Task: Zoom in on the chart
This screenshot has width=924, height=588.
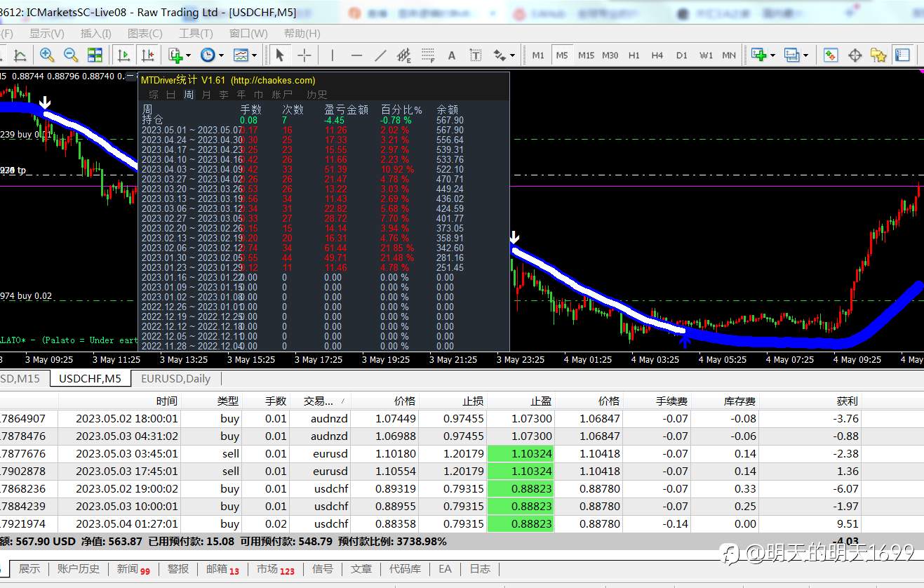Action: [47, 55]
